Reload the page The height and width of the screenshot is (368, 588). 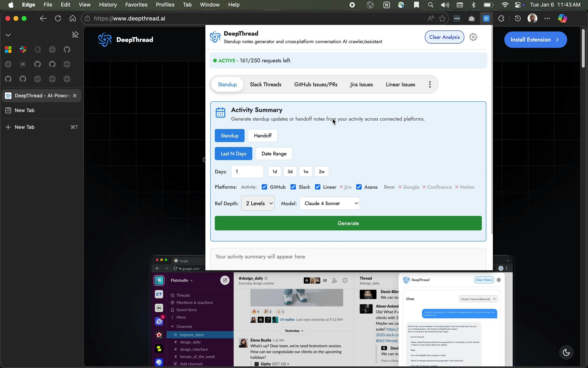tap(58, 18)
